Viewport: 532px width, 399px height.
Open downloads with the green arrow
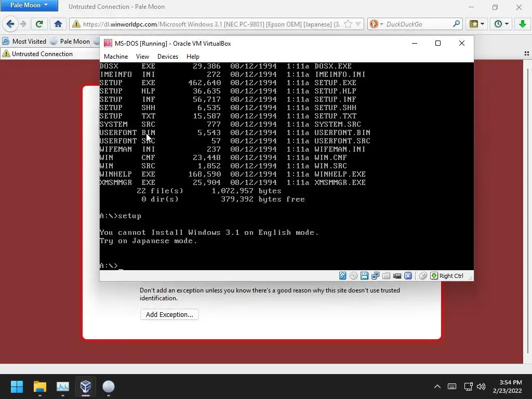tap(522, 24)
